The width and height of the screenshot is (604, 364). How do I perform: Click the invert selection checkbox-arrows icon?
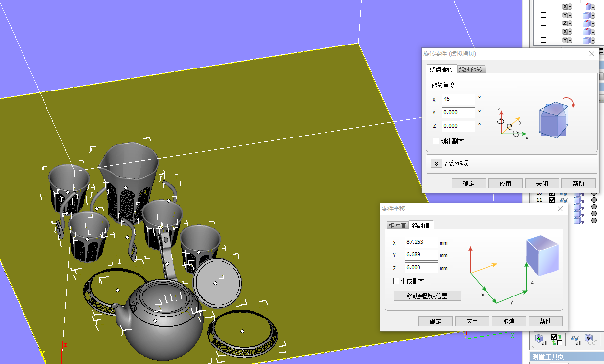point(557,339)
